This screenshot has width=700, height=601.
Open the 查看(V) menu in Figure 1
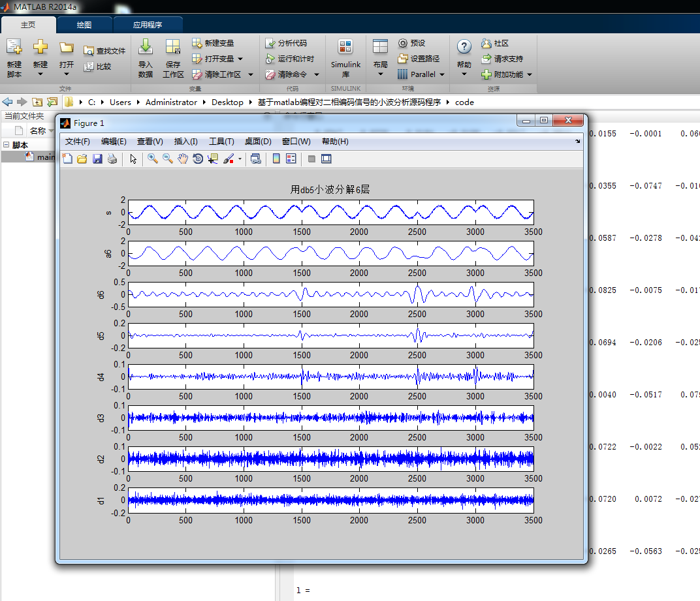[x=150, y=142]
